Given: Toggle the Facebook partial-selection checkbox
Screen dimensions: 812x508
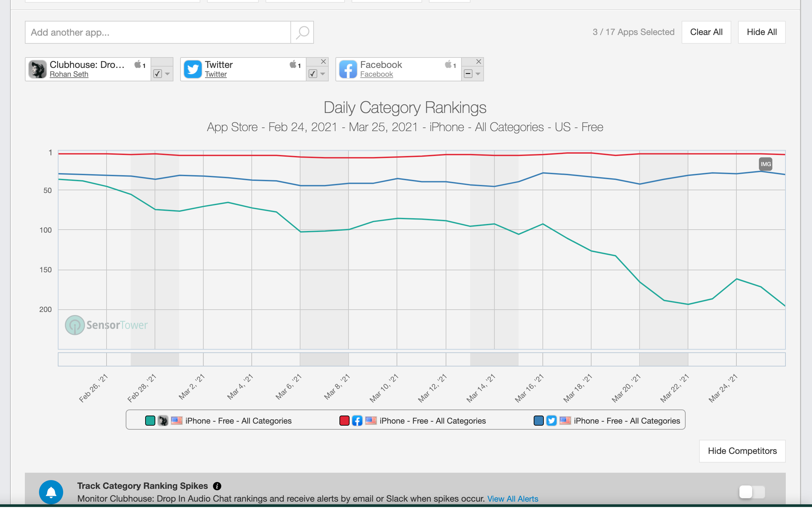Looking at the screenshot, I should coord(468,74).
